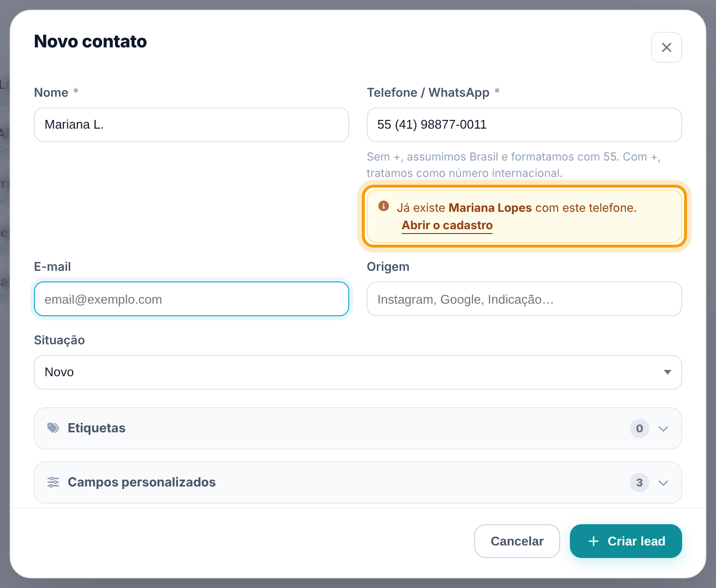This screenshot has width=716, height=588.
Task: Select the Situação combo box showing Novo
Action: coord(358,372)
